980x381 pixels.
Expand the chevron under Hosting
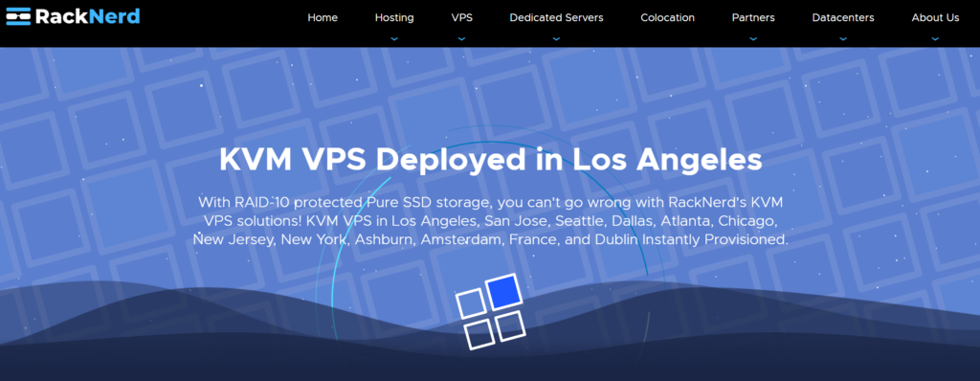(394, 39)
